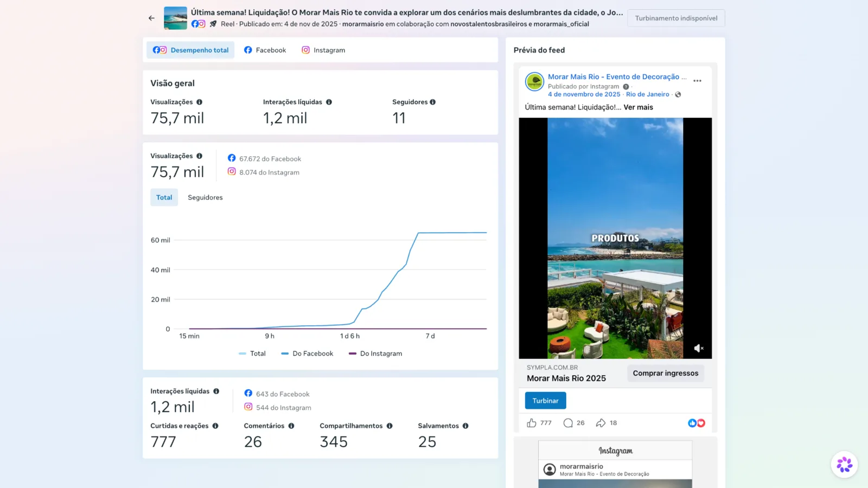
Task: Show info for Salvamentos
Action: (x=465, y=426)
